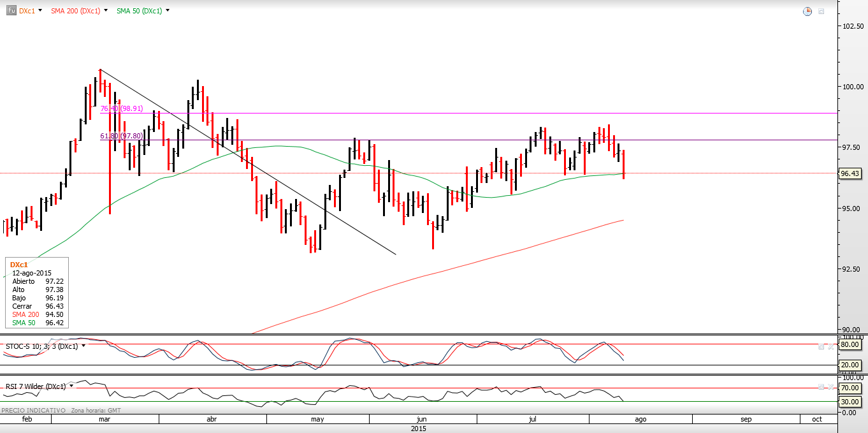
Task: Maximize the STOC-S indicator pane
Action: coord(821,346)
